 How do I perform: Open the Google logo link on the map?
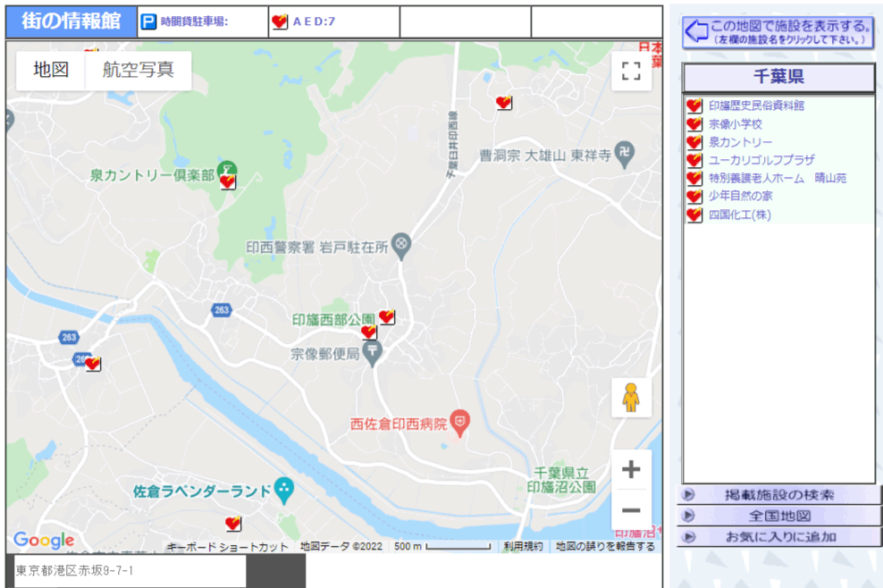coord(44,540)
